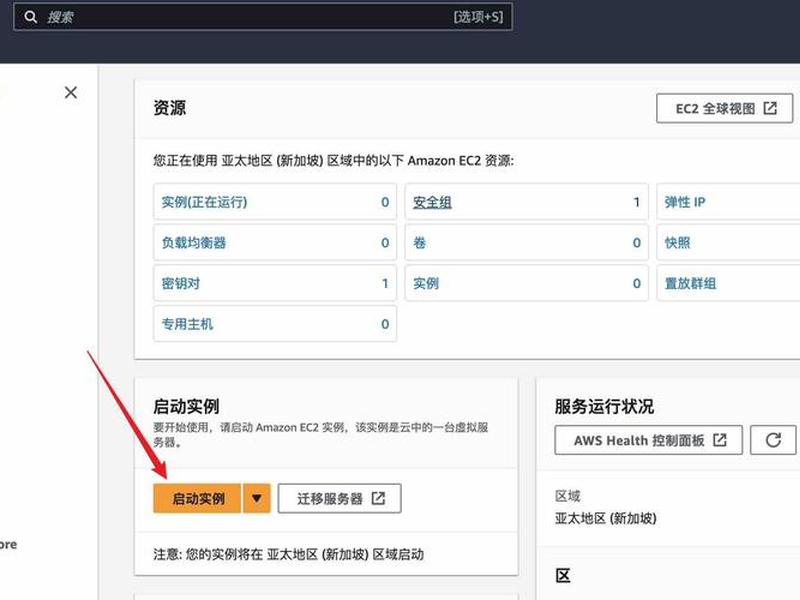
Task: Click the 资源 panel heading
Action: click(x=169, y=108)
